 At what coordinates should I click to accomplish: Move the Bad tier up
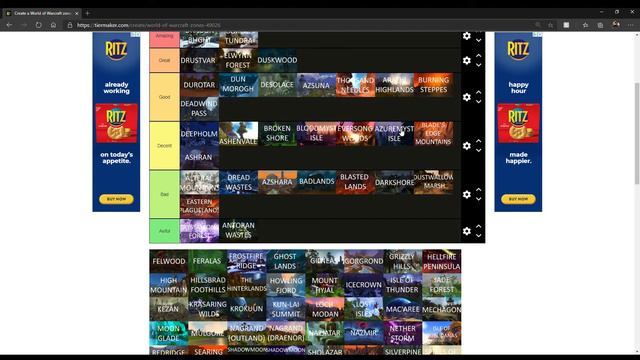pos(479,189)
